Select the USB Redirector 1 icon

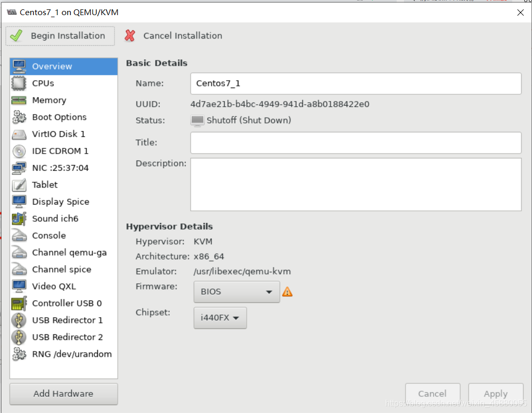click(19, 320)
